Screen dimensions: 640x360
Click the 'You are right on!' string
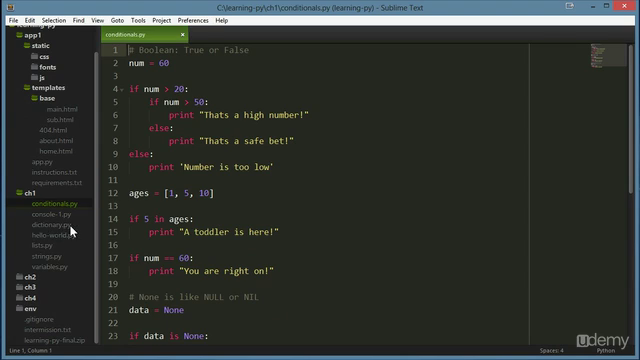tap(227, 271)
